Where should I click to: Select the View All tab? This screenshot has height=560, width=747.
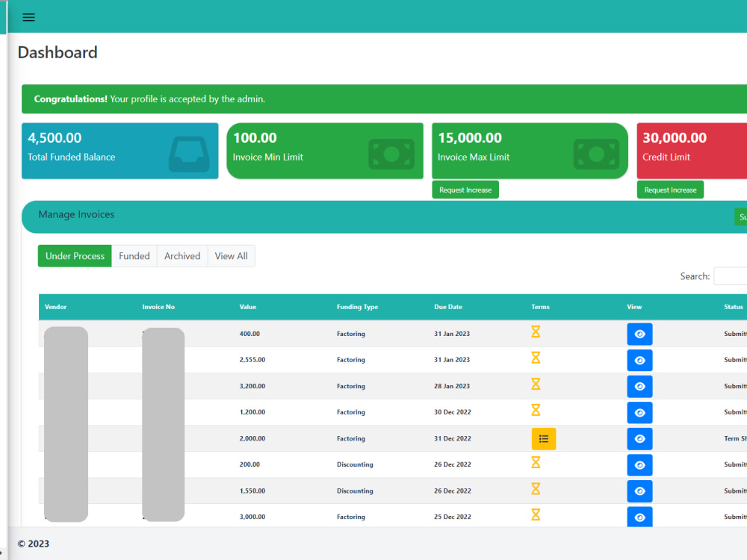point(231,255)
